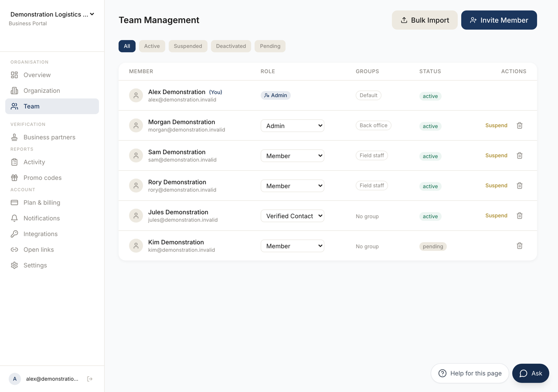Screen dimensions: 558x392
Task: Click the Invite Member button
Action: click(499, 20)
